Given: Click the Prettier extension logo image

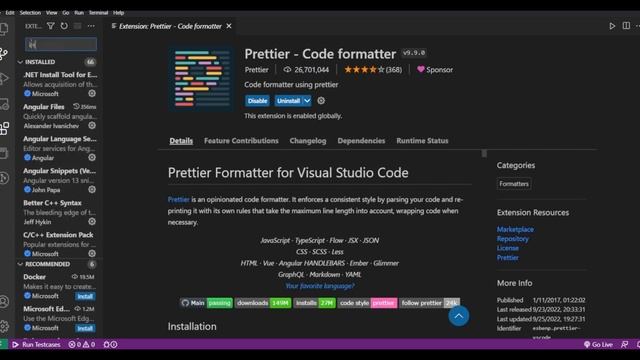Looking at the screenshot, I should pos(202,78).
